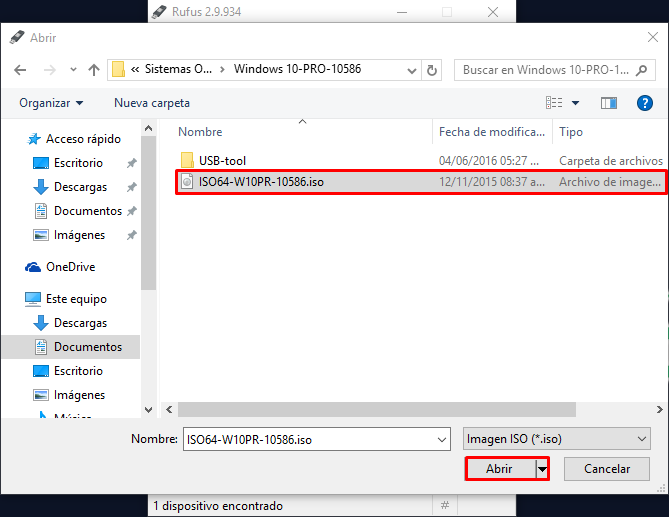
Task: Click '1 dispositivo encontrado' status text in Rufus
Action: click(x=218, y=506)
